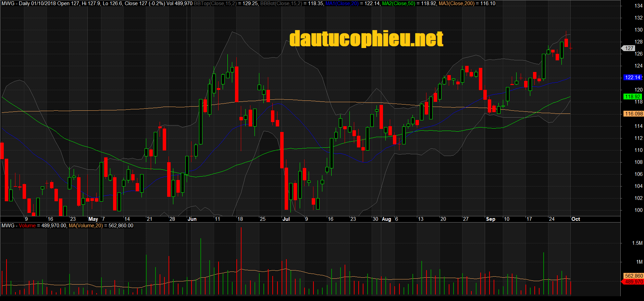Screen dimensions: 644x301
Task: Click the red 489,970 volume tag
Action: 633,282
